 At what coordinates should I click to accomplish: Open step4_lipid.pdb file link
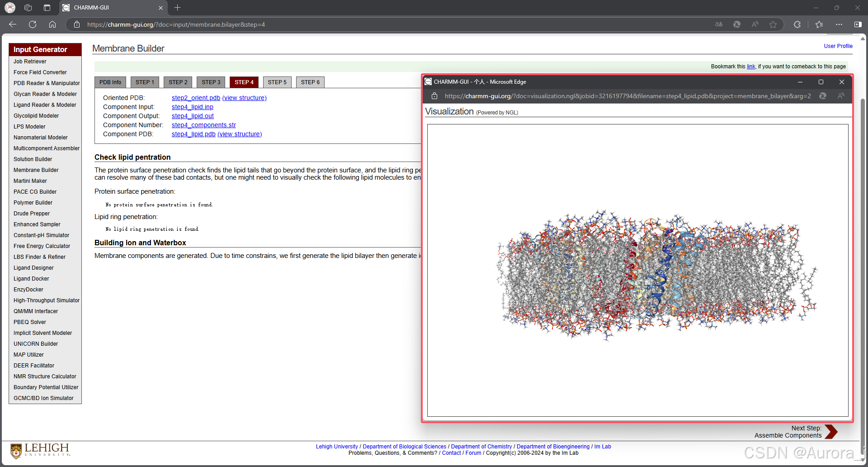[193, 134]
